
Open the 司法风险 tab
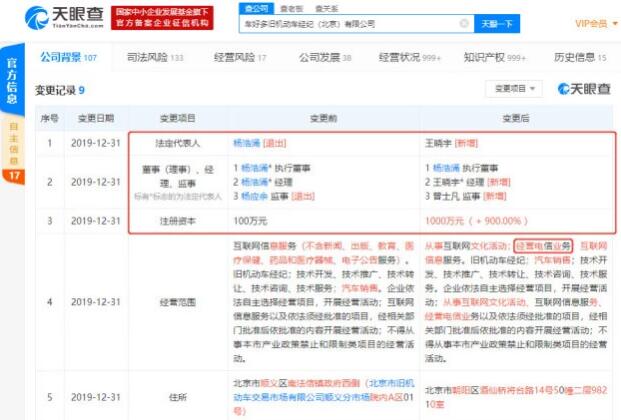pyautogui.click(x=155, y=57)
